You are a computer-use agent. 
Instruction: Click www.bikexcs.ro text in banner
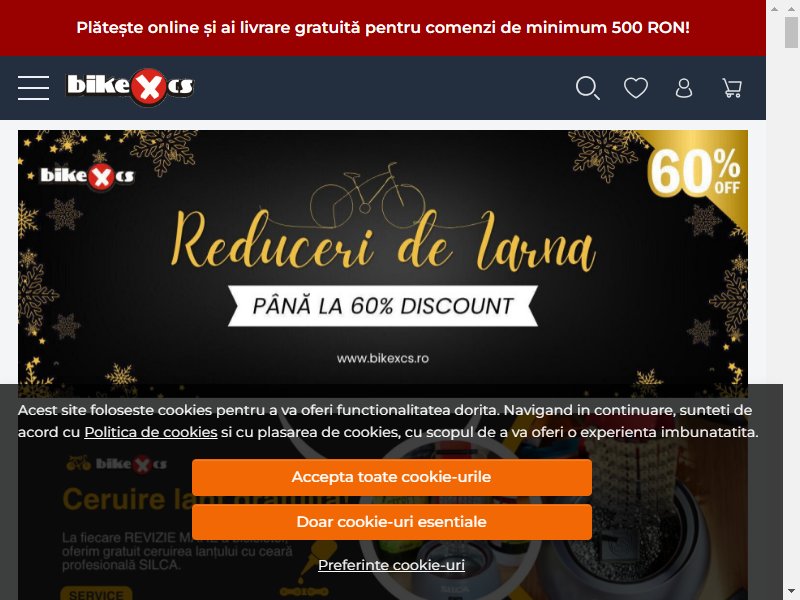(x=383, y=358)
